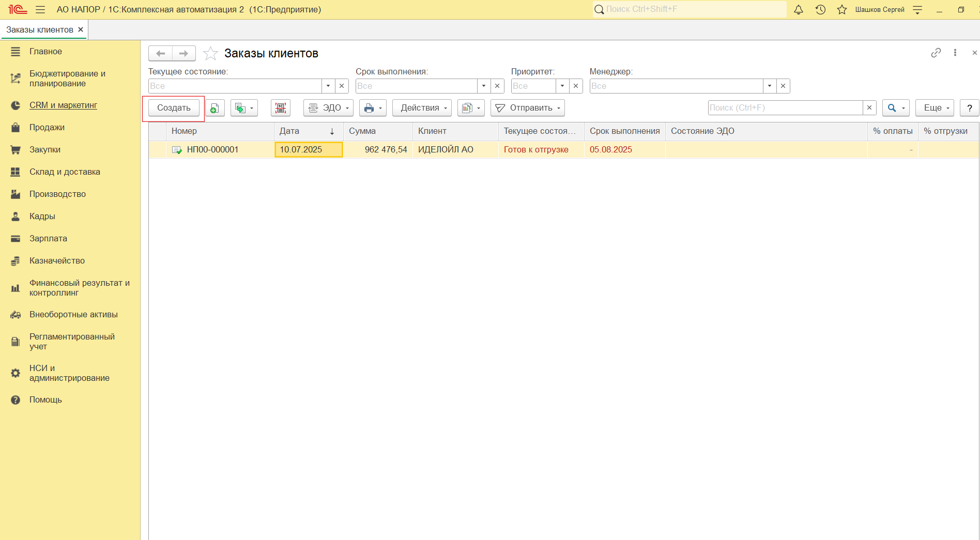
Task: Open the Продажи section in sidebar
Action: (x=47, y=127)
